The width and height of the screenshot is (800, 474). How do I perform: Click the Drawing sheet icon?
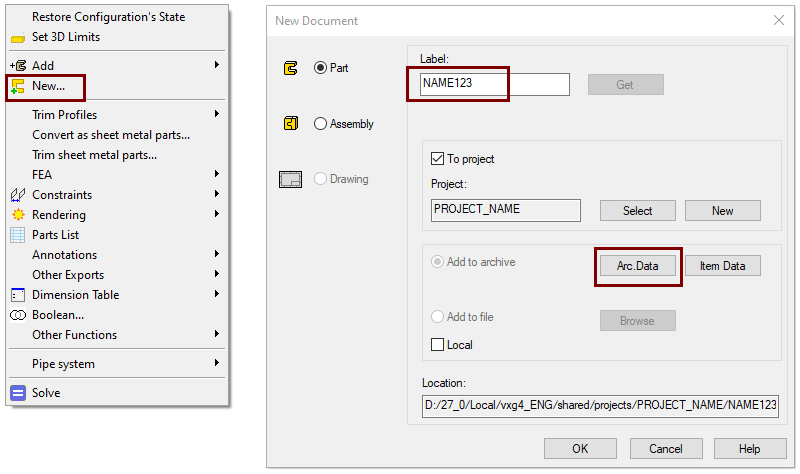click(x=290, y=180)
